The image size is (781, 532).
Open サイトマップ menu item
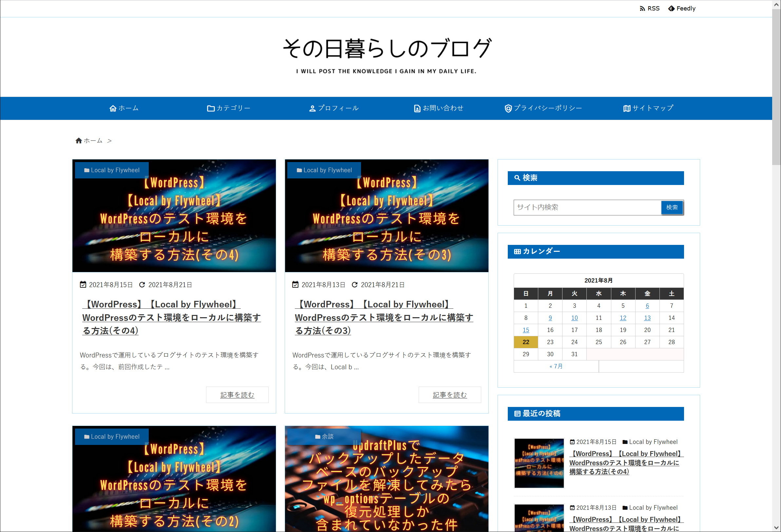click(x=648, y=108)
